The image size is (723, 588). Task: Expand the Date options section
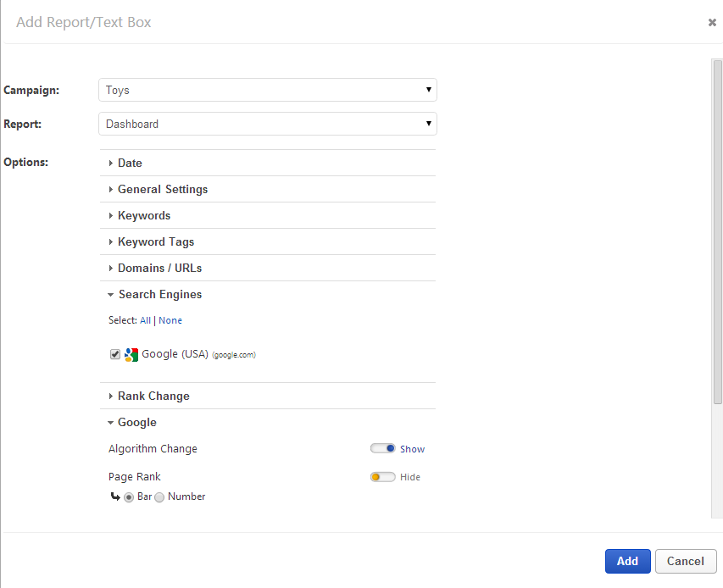[x=130, y=163]
